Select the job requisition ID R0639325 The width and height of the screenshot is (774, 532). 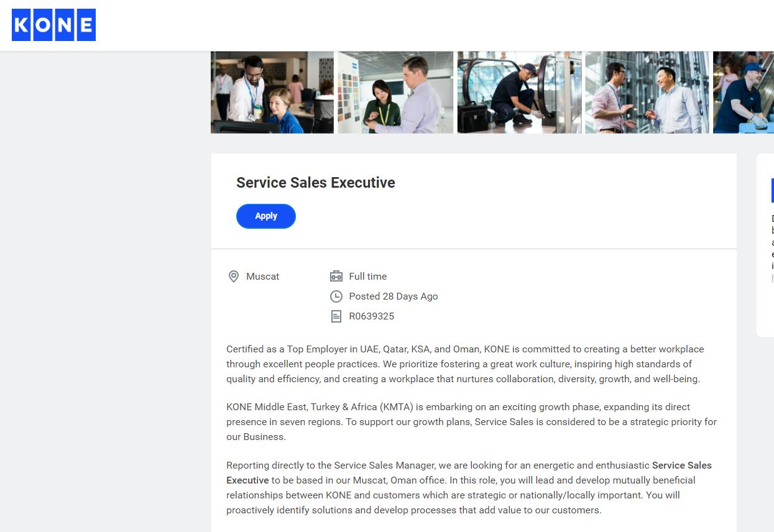point(372,316)
